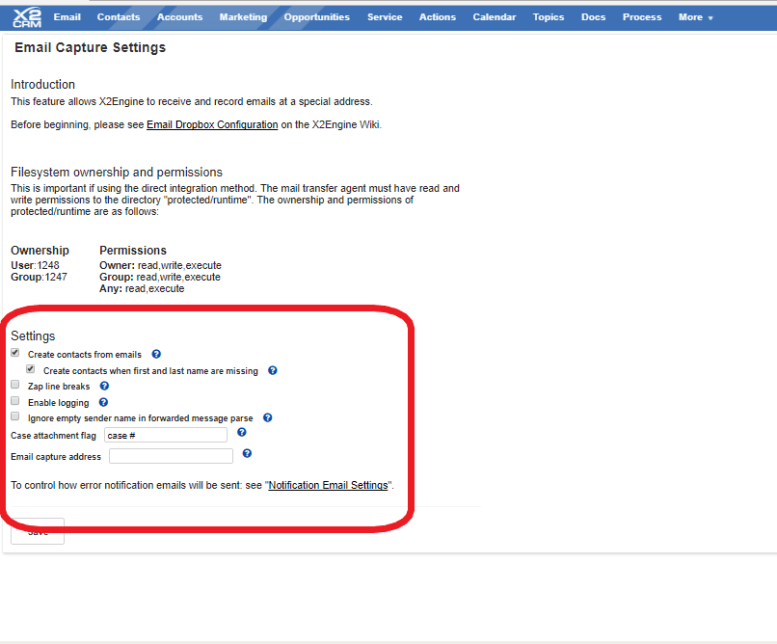777x644 pixels.
Task: Tick Ignore empty sender name checkbox
Action: [x=15, y=416]
